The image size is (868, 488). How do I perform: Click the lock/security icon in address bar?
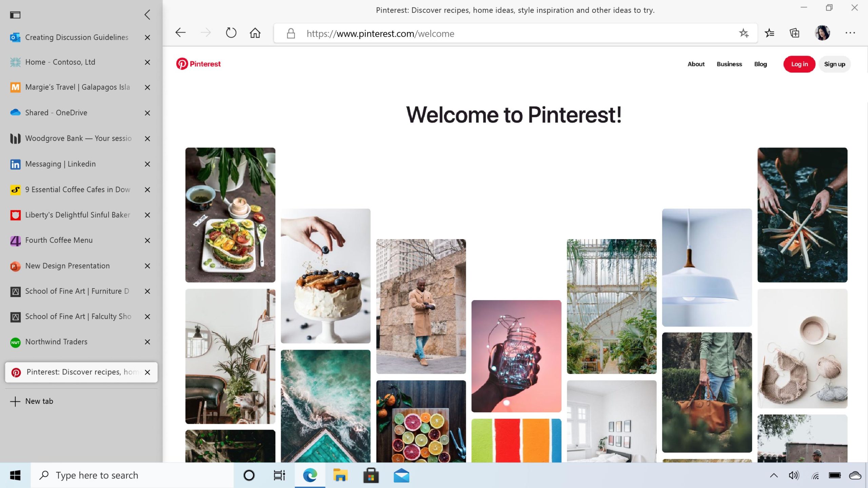[291, 34]
